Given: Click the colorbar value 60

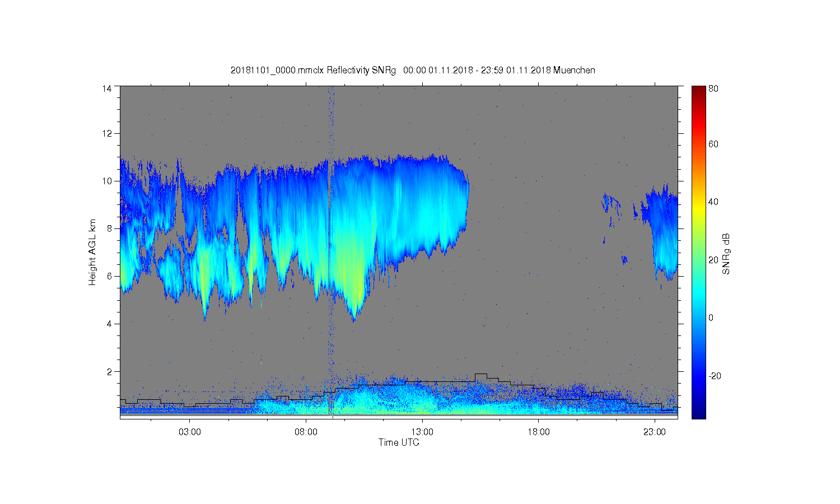Looking at the screenshot, I should (x=713, y=144).
